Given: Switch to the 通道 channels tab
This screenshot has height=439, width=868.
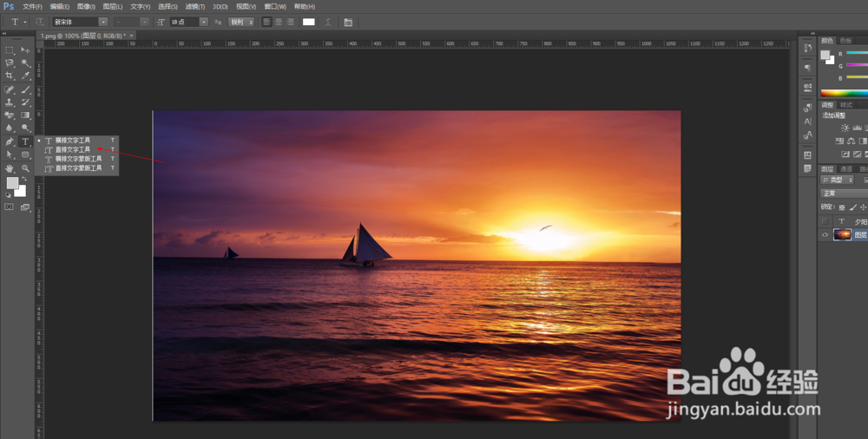Looking at the screenshot, I should (x=845, y=169).
